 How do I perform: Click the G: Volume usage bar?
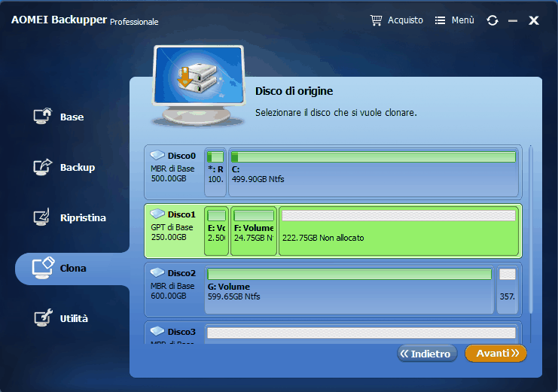click(349, 275)
